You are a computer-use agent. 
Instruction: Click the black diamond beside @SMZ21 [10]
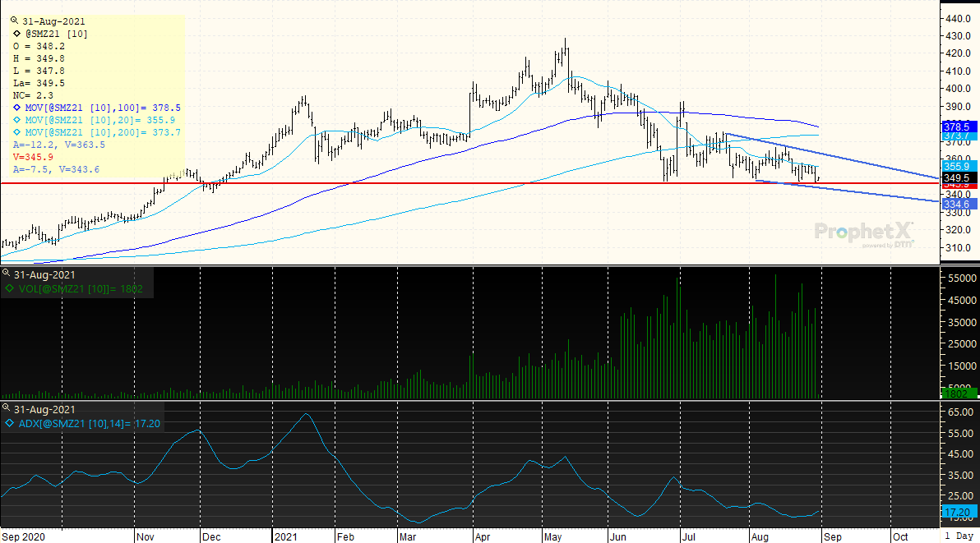18,34
